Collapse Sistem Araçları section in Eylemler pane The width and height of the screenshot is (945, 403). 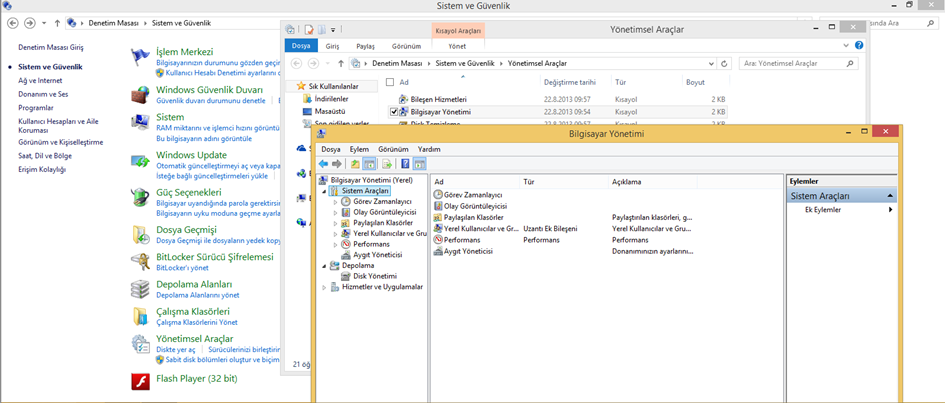point(890,196)
